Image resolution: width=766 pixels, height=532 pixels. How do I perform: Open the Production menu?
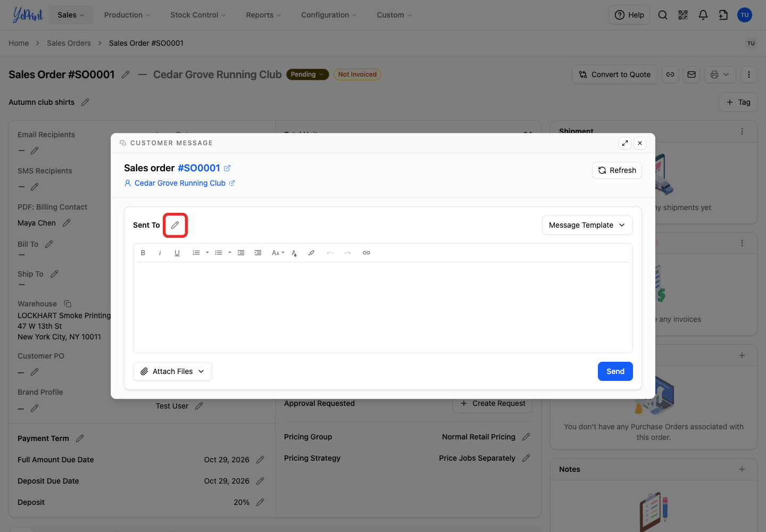pos(127,15)
